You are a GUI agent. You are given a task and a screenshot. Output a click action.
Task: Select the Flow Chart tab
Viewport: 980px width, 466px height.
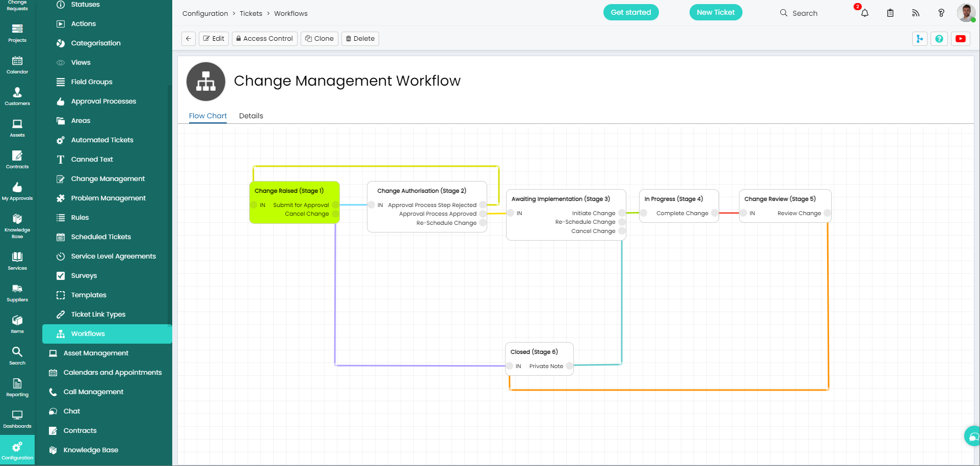pyautogui.click(x=207, y=116)
